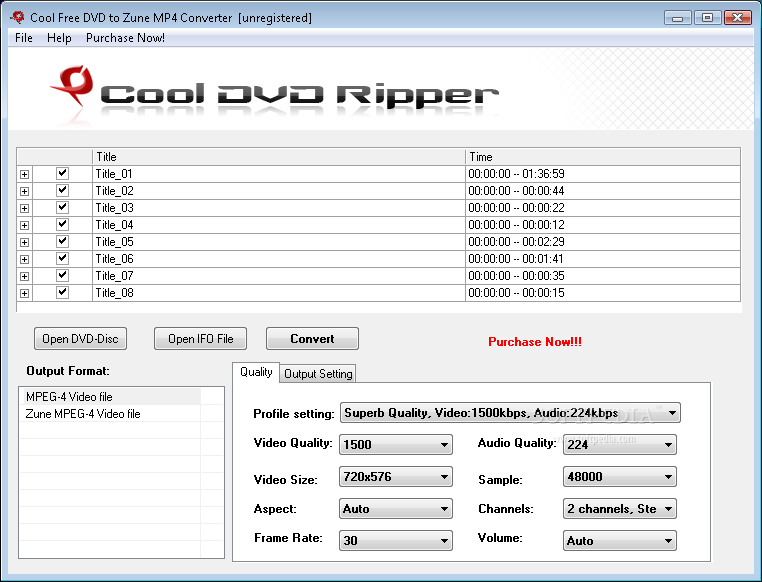Uncheck the Title_06 checkbox
762x582 pixels.
pos(62,258)
